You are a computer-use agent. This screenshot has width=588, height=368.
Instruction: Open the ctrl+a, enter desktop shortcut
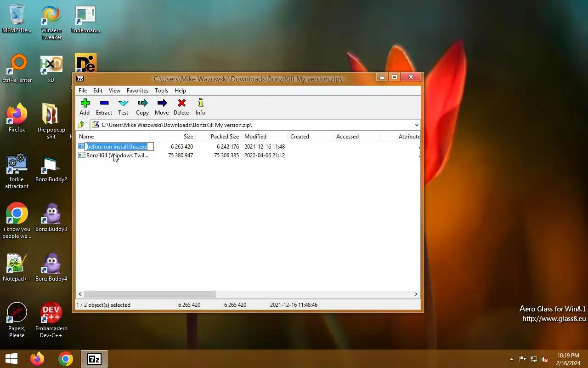coord(17,69)
